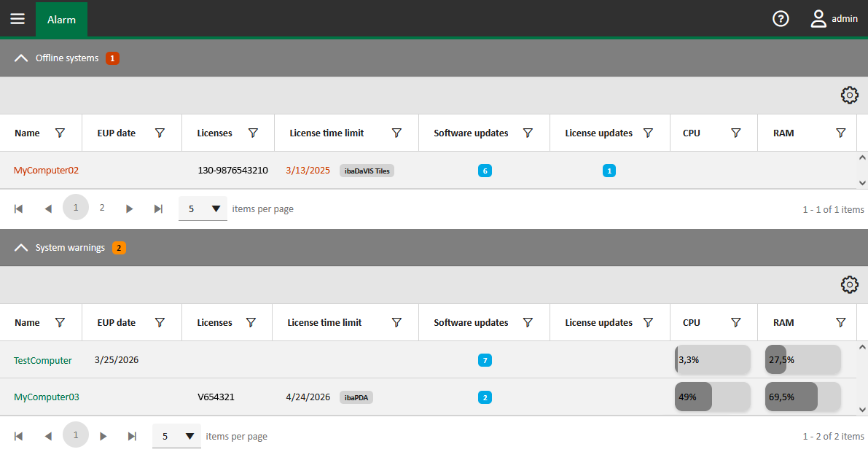Screen dimensions: 868x452
Task: Filter EUP date column in System warnings
Action: [x=160, y=322]
